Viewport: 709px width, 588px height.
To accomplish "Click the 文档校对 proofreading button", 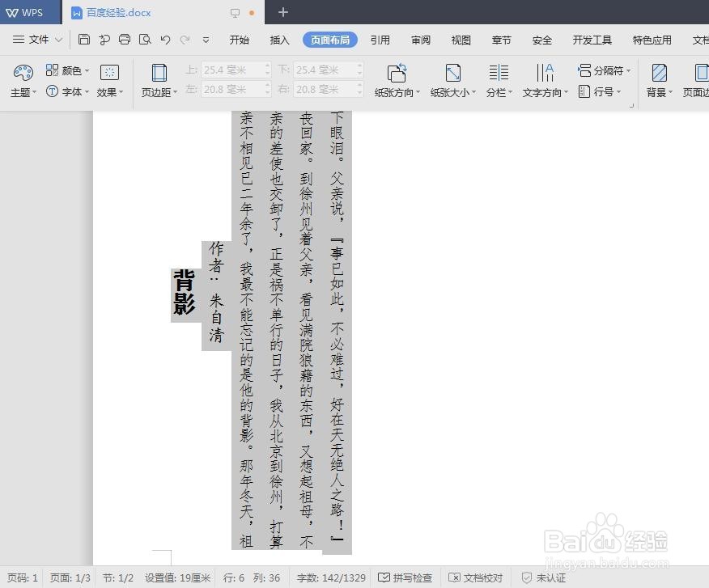I will tap(475, 577).
